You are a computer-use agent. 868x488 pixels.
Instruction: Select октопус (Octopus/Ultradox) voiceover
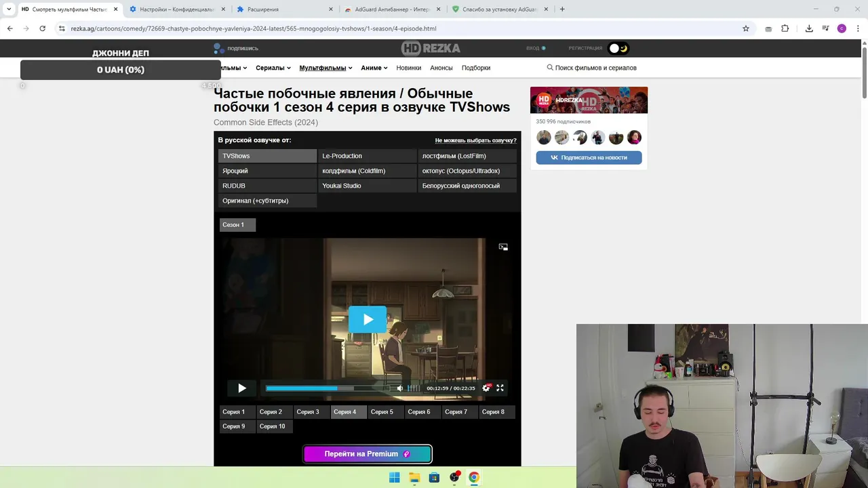pyautogui.click(x=467, y=171)
